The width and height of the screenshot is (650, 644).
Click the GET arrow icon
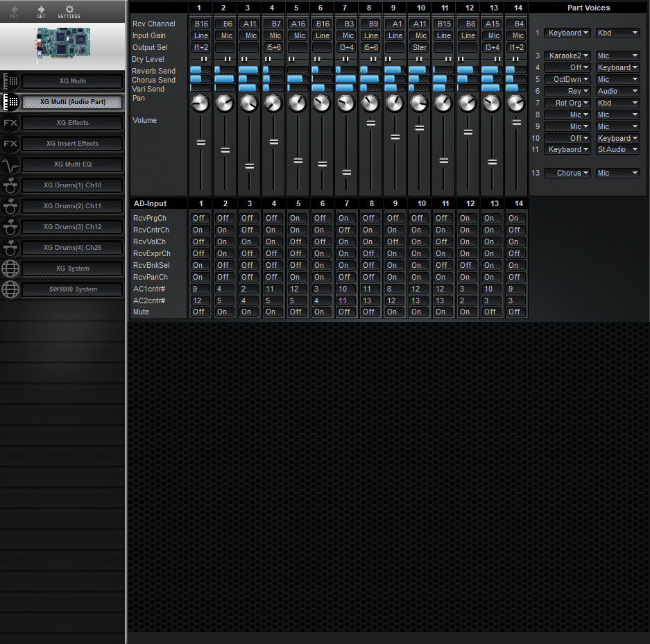pos(41,11)
